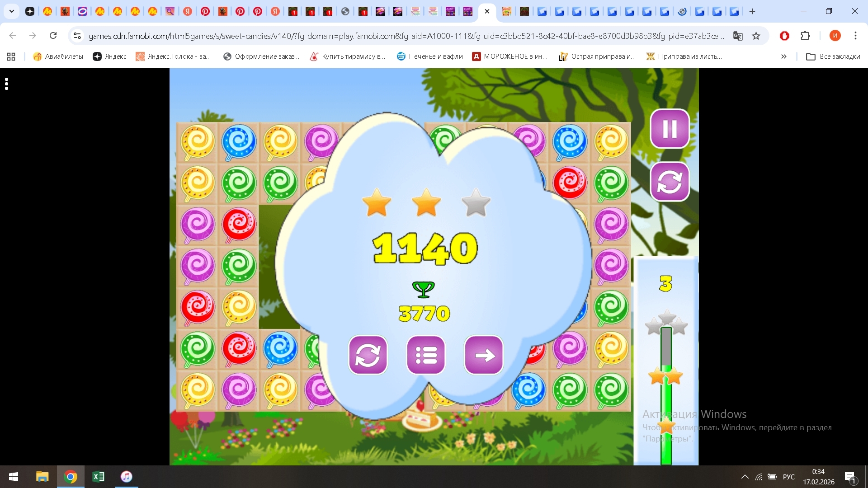This screenshot has height=488, width=868.
Task: Click the browser translate page icon
Action: tap(738, 36)
